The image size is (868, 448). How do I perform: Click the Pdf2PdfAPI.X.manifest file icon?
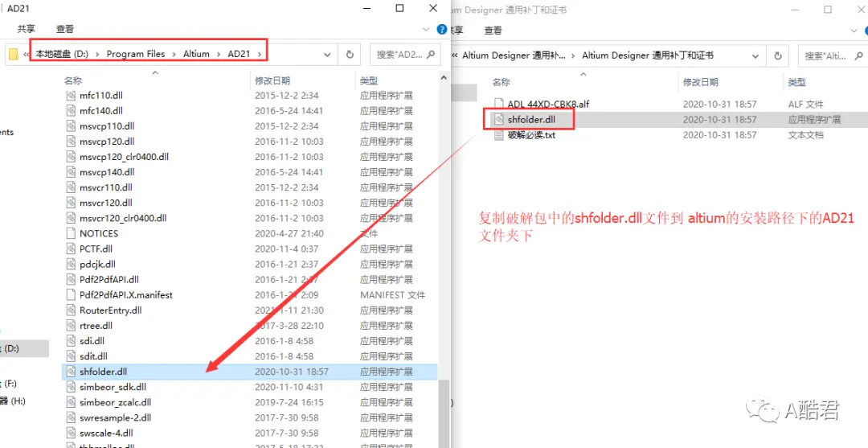coord(70,294)
